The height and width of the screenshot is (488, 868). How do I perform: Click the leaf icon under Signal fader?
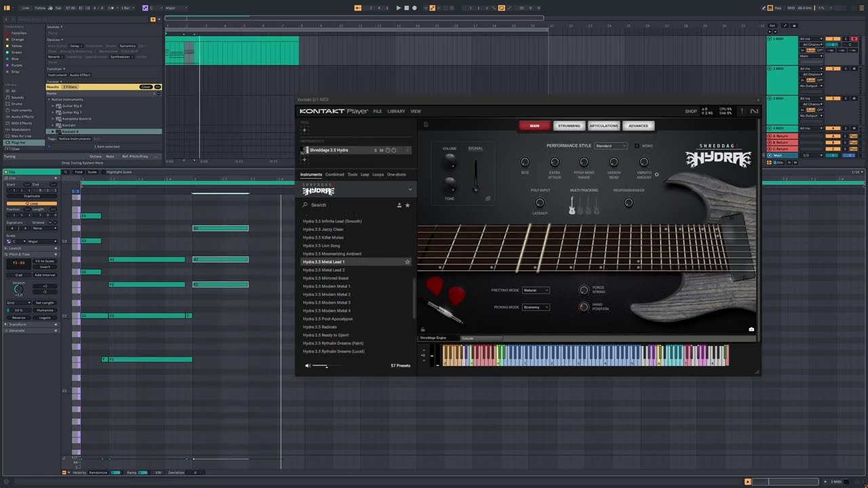[488, 199]
